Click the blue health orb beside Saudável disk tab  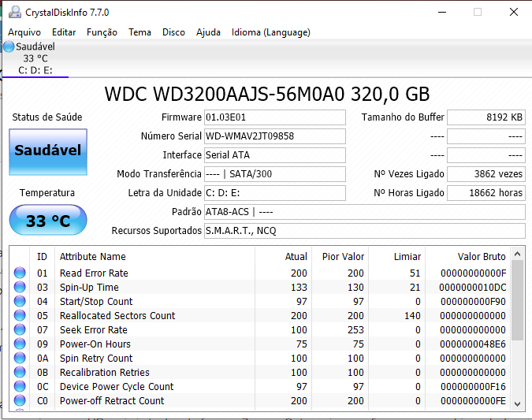coord(9,46)
